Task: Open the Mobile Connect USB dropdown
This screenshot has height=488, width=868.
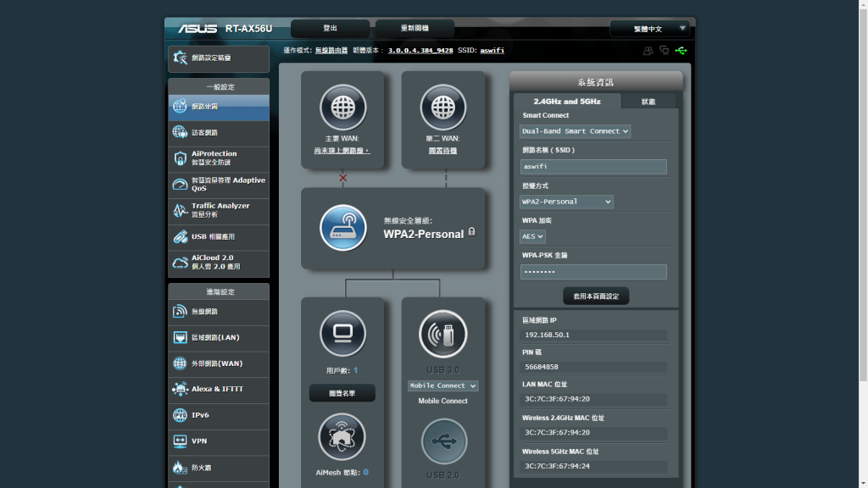Action: (442, 385)
